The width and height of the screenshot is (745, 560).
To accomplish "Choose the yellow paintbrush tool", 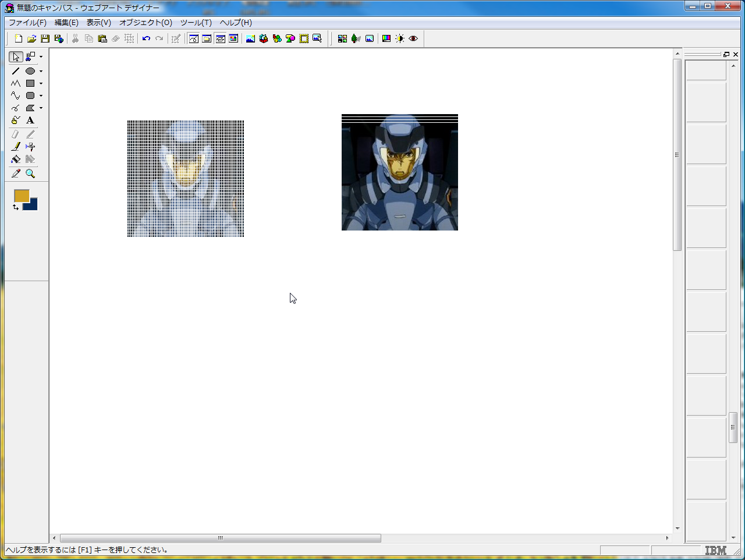I will point(16,147).
